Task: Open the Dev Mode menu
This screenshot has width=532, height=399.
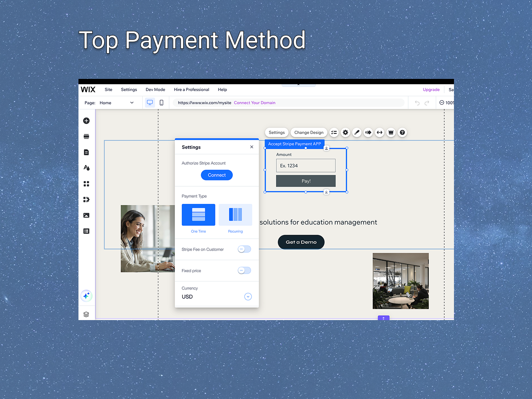Action: coord(156,90)
